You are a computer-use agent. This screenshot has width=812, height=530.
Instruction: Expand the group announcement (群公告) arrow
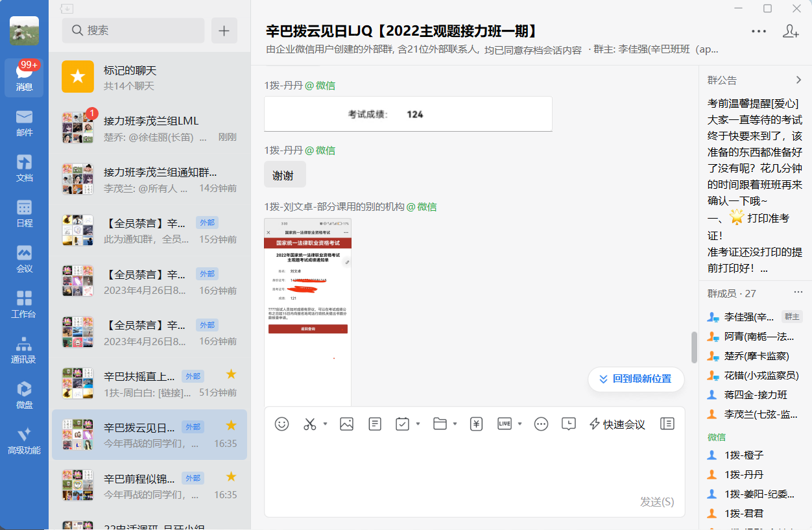(x=798, y=80)
